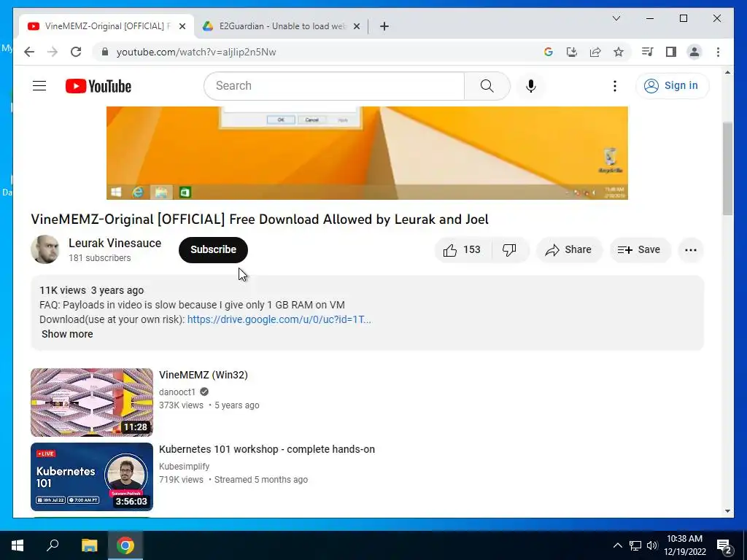Like the video with thumbs up
The height and width of the screenshot is (560, 747).
click(x=462, y=249)
